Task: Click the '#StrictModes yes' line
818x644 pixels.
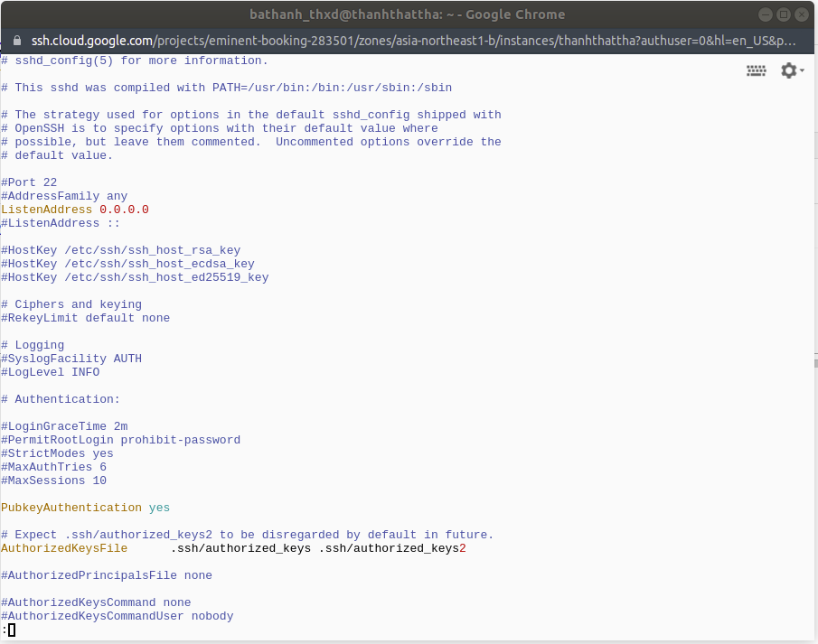Action: coord(57,453)
